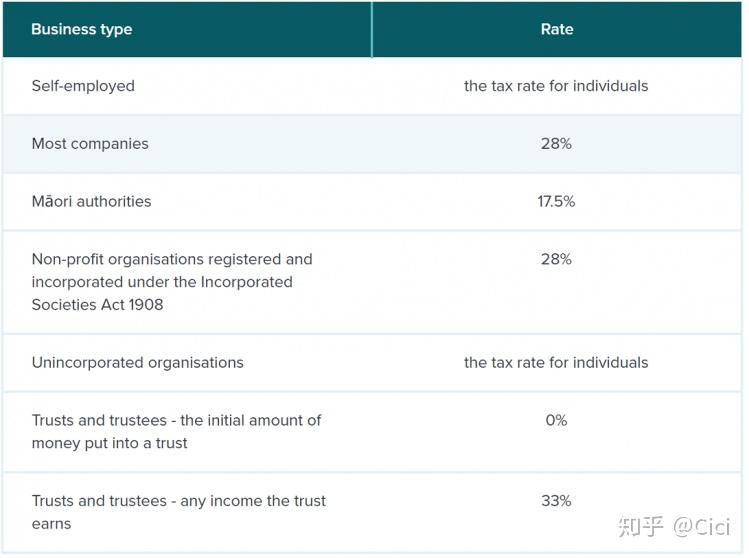Select the Unincorporated organisations row label
The image size is (749, 558).
(137, 363)
